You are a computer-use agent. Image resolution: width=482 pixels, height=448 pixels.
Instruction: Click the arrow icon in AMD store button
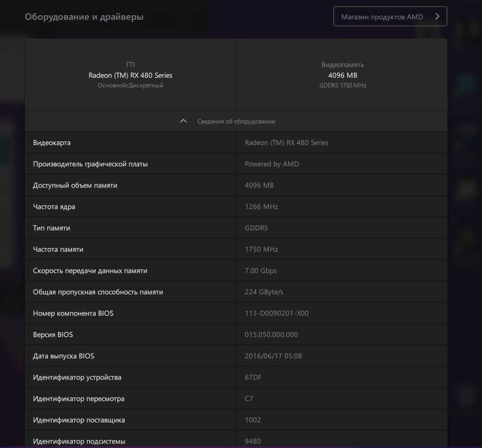pyautogui.click(x=437, y=17)
